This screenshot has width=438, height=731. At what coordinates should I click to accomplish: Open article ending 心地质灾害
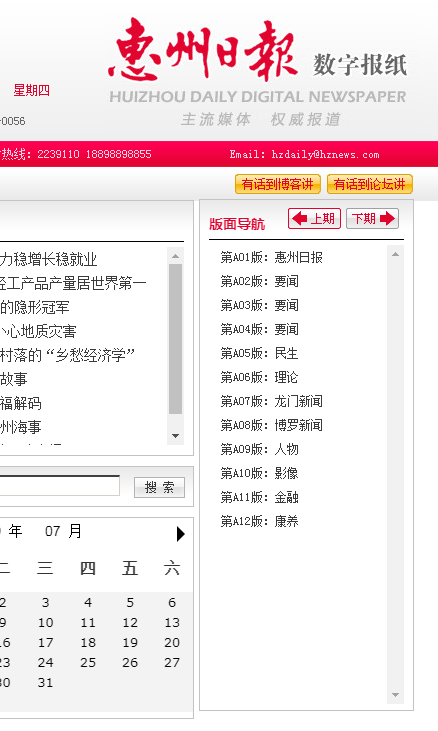tap(38, 331)
